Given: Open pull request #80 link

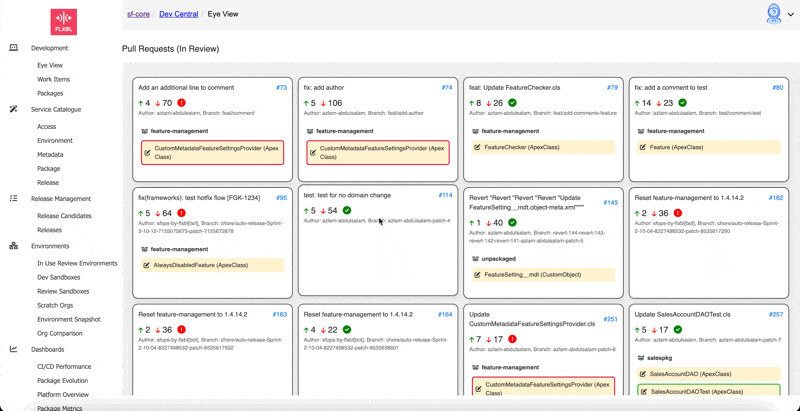Looking at the screenshot, I should pos(777,88).
